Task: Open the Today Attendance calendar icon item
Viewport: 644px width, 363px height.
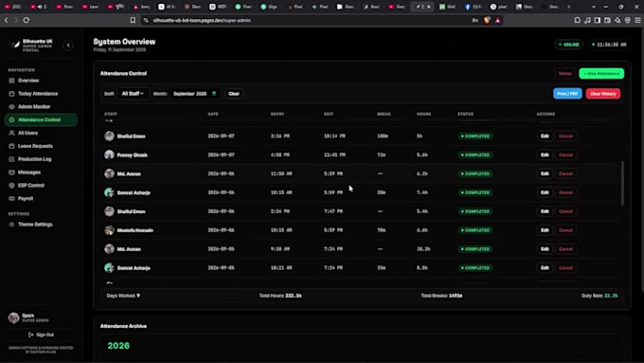Action: (11, 94)
